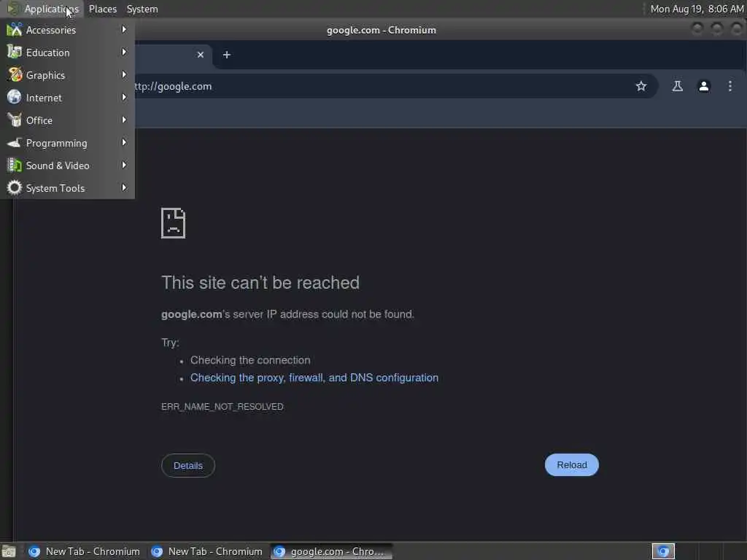
Task: Click the workspace switcher Chromium thumbnail
Action: [663, 551]
